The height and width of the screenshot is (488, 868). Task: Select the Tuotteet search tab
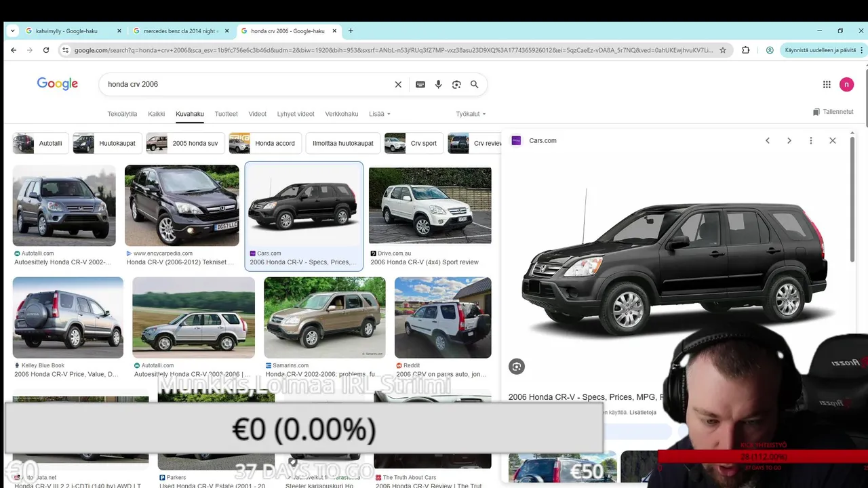(x=226, y=114)
